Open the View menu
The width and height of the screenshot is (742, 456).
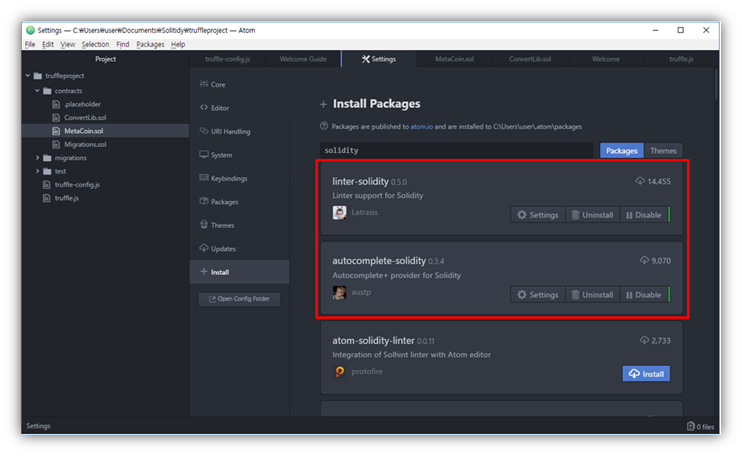(68, 44)
